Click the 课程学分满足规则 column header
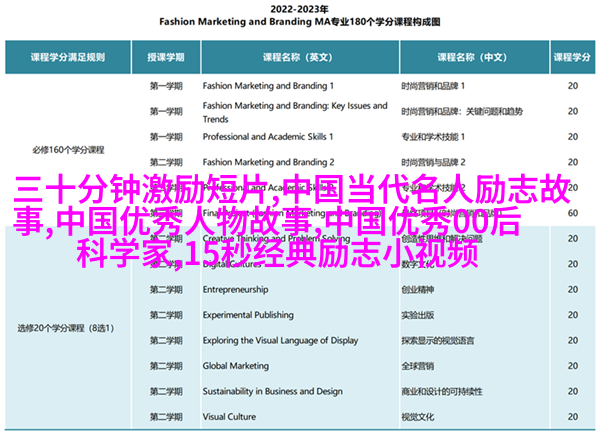600x435 pixels. (68, 58)
